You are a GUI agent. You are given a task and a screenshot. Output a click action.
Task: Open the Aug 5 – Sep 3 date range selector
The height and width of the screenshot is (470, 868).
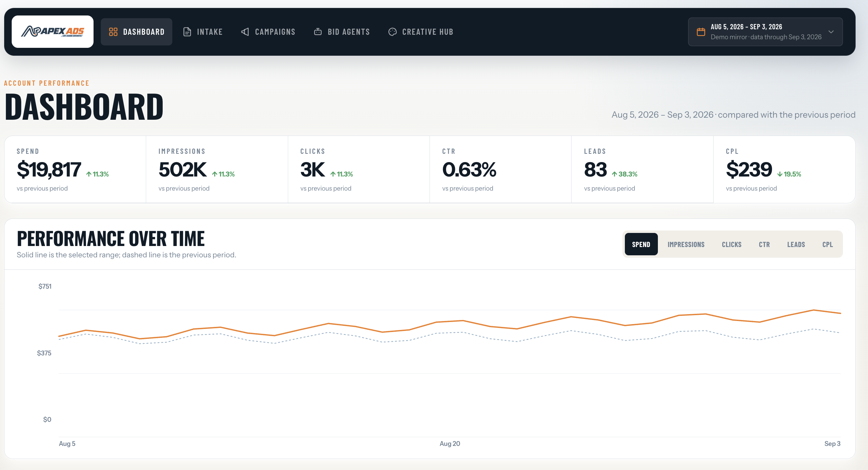coord(765,32)
